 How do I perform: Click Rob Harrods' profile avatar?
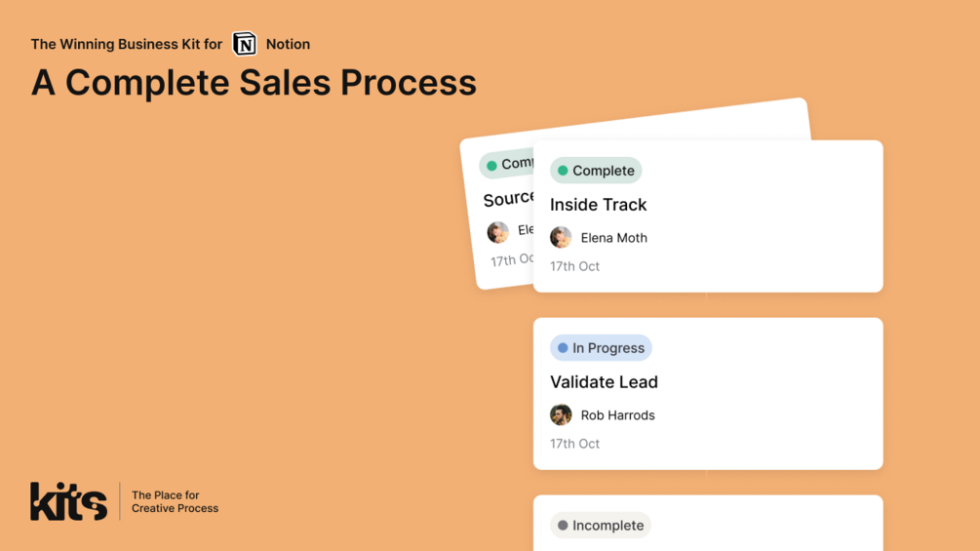pyautogui.click(x=561, y=414)
